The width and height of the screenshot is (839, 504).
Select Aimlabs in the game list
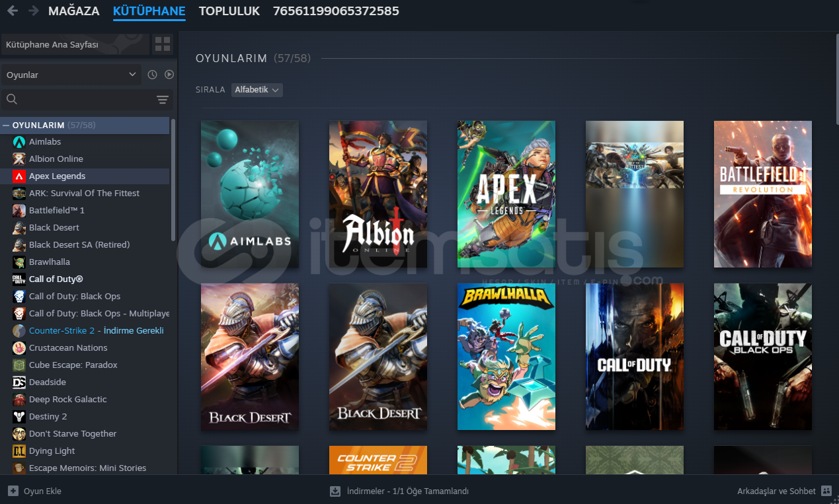85,142
